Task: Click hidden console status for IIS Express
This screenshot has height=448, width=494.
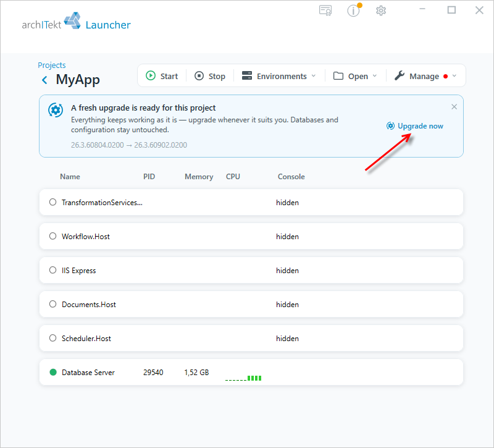Action: coord(287,271)
